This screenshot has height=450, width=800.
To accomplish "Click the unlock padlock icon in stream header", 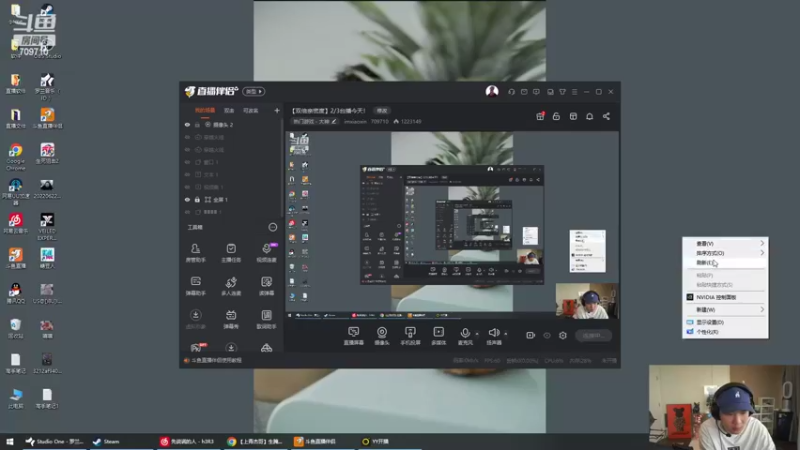I will coord(556,116).
